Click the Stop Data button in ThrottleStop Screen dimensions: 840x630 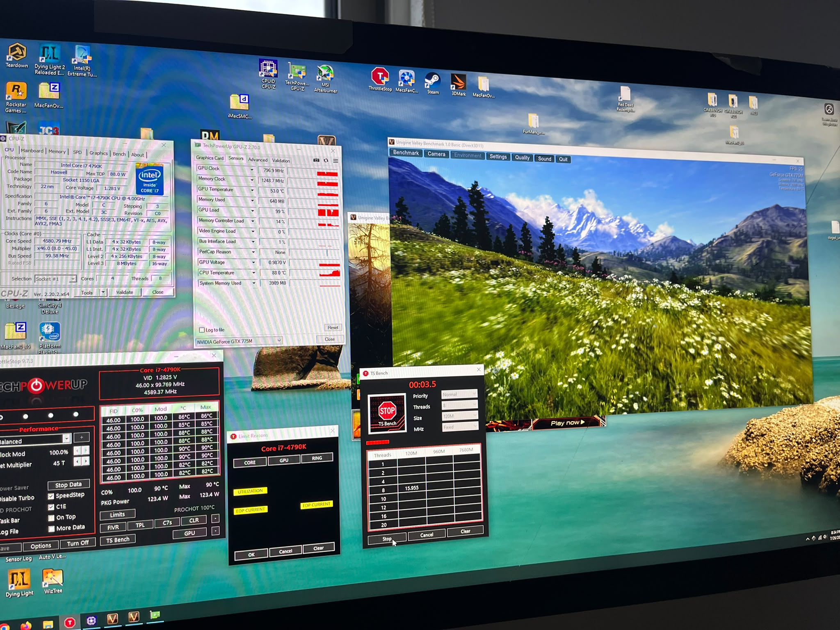click(68, 485)
